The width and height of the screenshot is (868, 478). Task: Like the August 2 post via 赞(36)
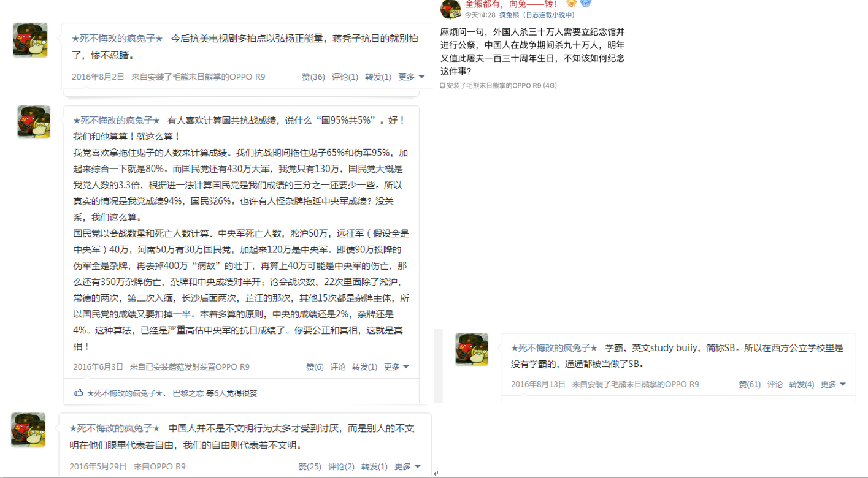tap(313, 77)
